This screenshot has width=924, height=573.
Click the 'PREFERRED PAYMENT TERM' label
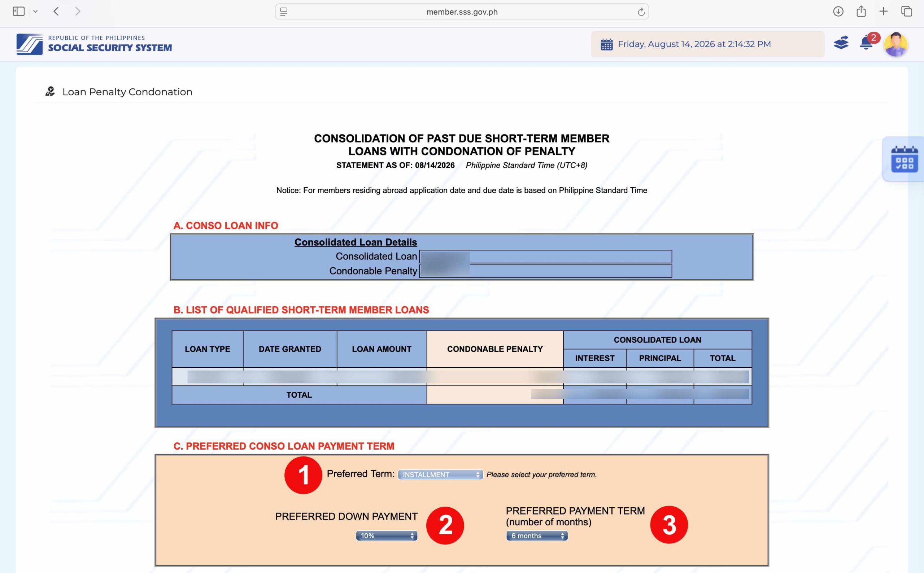575,511
